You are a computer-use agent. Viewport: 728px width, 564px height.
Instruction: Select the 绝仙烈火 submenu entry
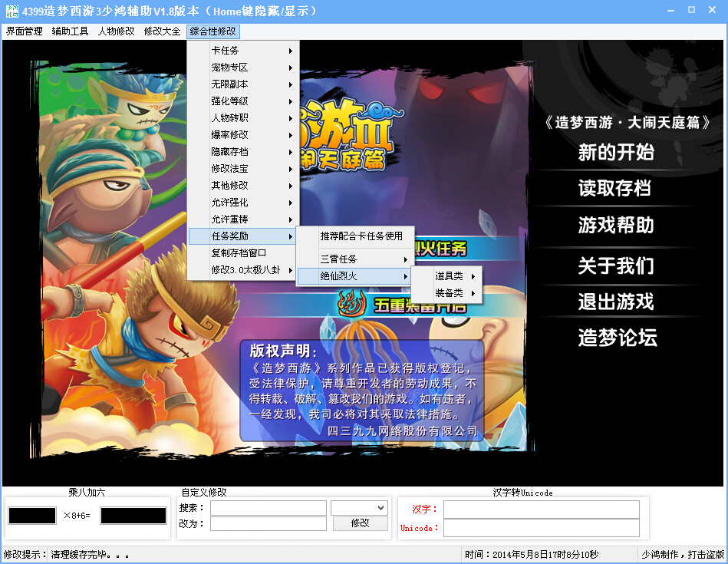click(x=355, y=276)
